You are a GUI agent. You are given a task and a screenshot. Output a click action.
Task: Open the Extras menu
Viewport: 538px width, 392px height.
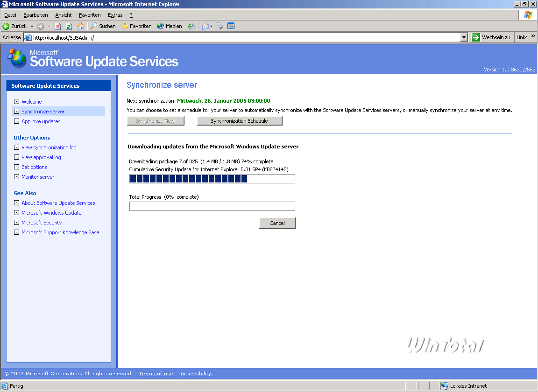point(115,15)
